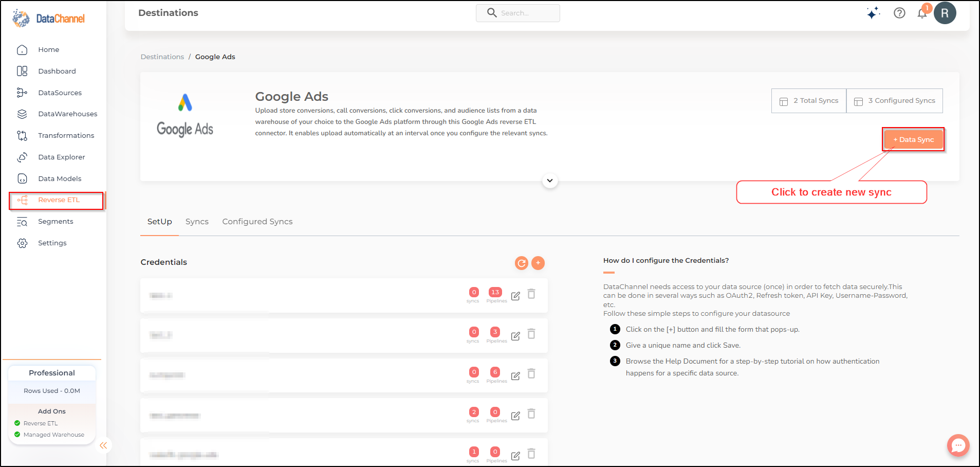Edit the credential with 2 syncs
Screen dimensions: 980x467
click(x=515, y=416)
